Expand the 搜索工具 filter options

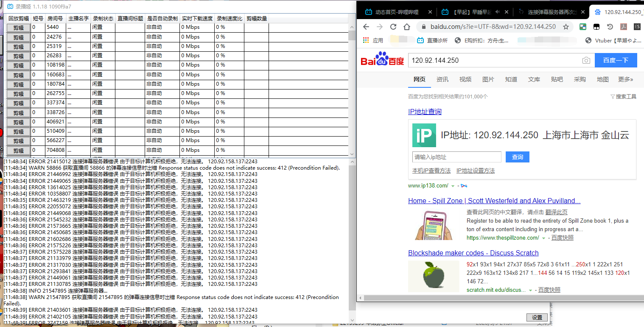click(623, 96)
